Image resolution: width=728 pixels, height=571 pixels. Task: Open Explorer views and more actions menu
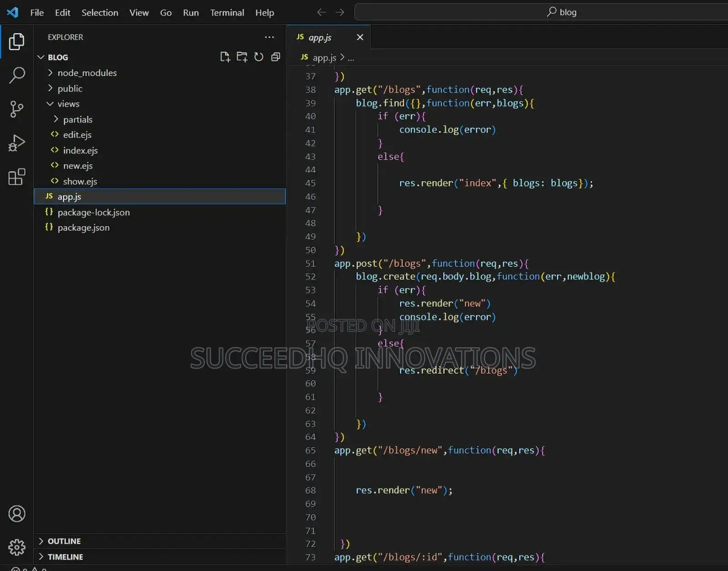pyautogui.click(x=269, y=37)
